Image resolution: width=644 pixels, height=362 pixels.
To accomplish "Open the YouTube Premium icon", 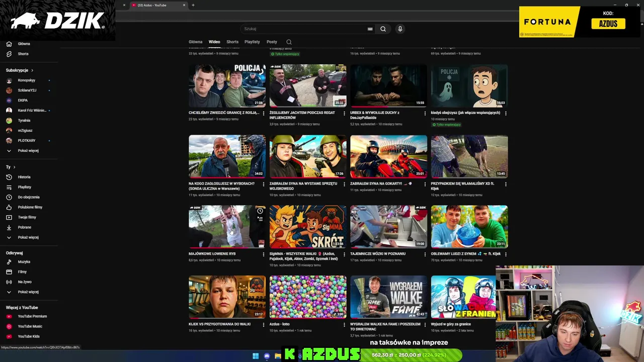I will (x=9, y=316).
